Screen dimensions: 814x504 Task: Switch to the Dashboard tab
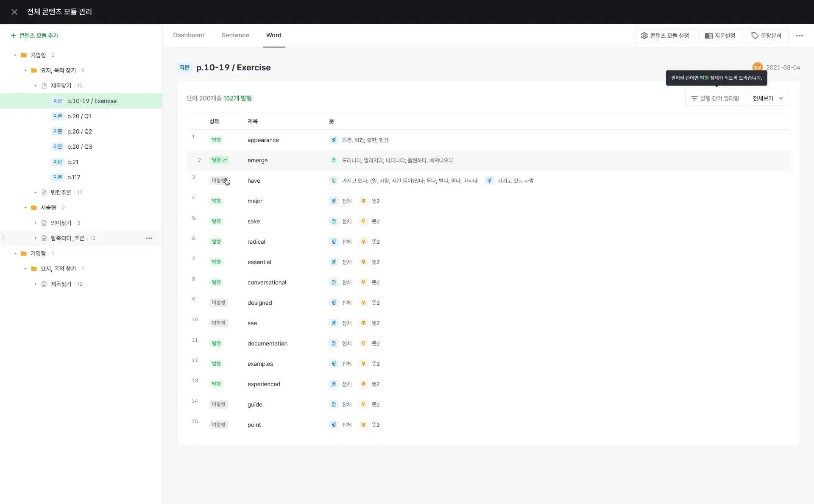[x=189, y=35]
